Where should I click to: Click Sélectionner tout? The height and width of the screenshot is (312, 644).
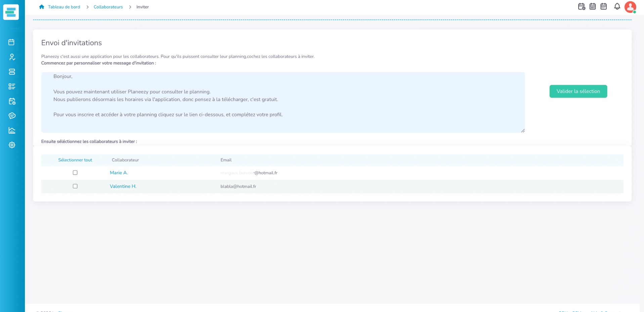pos(75,160)
